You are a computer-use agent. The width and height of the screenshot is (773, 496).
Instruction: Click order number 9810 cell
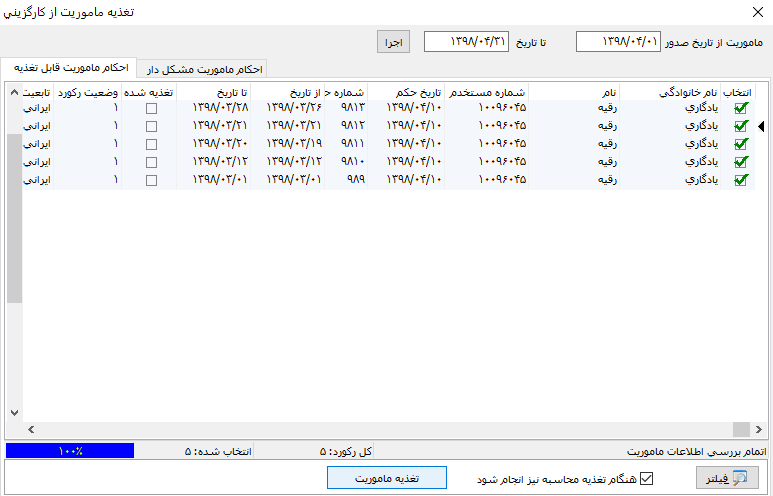pyautogui.click(x=346, y=162)
